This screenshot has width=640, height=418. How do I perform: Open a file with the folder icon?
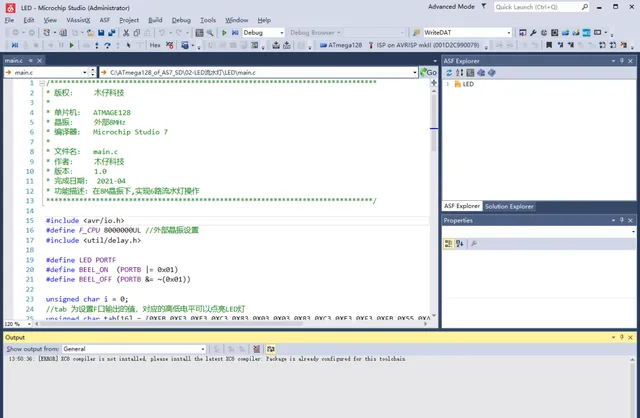point(90,33)
